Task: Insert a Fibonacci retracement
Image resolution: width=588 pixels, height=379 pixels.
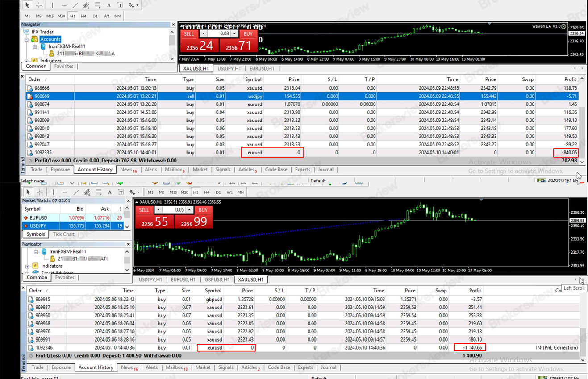Action: (98, 5)
